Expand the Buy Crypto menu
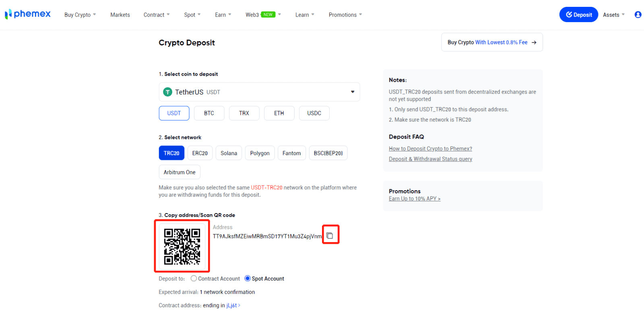The image size is (644, 313). point(80,15)
